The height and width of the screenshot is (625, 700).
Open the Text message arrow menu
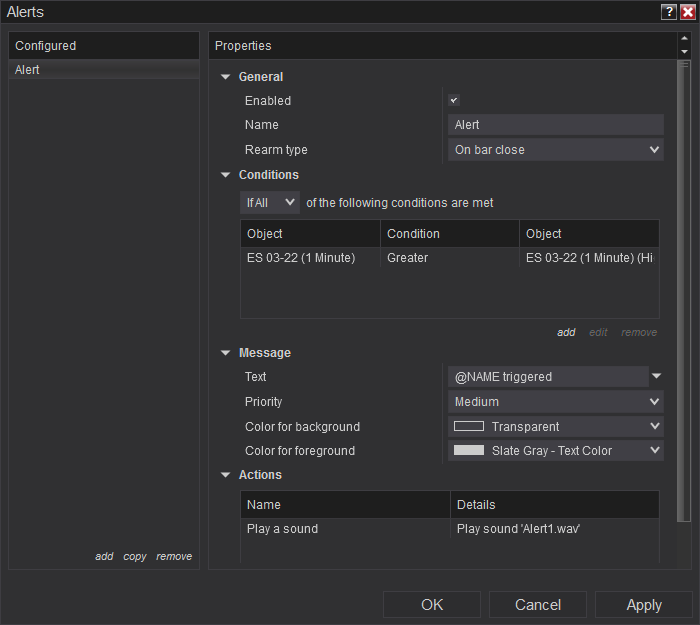coord(657,377)
